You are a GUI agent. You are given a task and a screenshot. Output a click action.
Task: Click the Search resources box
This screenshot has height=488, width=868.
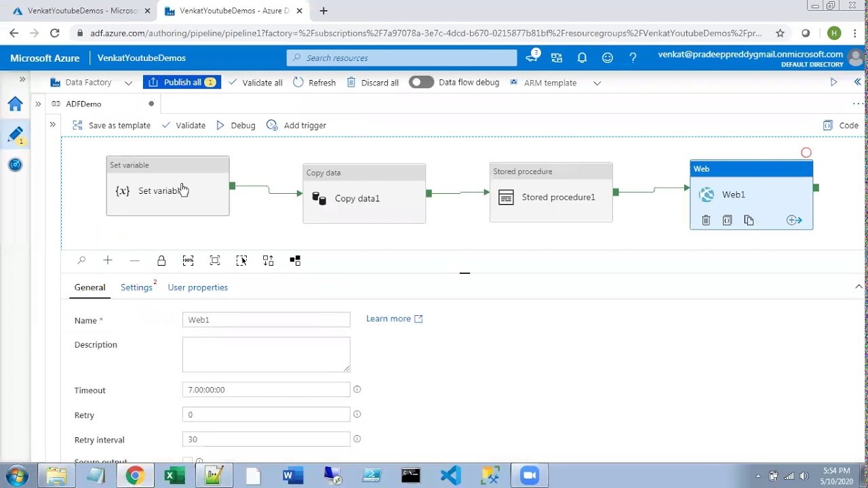tap(401, 58)
